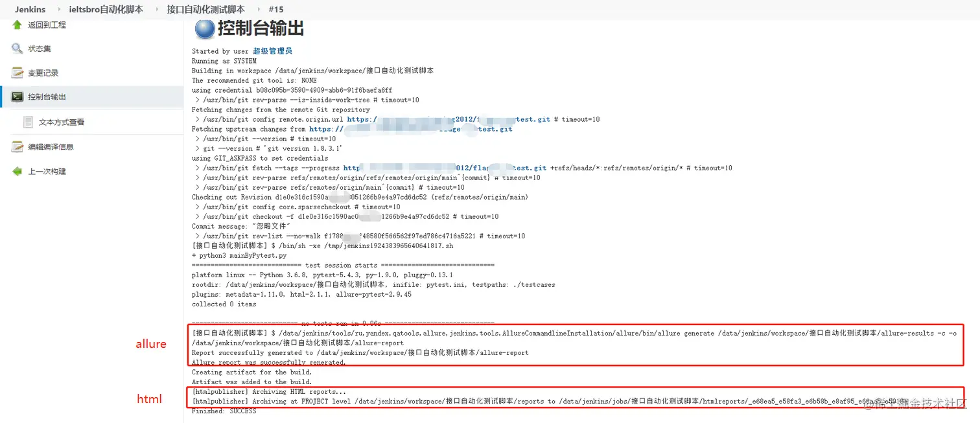Click 'The recommended git tool is: NONE' line

254,80
